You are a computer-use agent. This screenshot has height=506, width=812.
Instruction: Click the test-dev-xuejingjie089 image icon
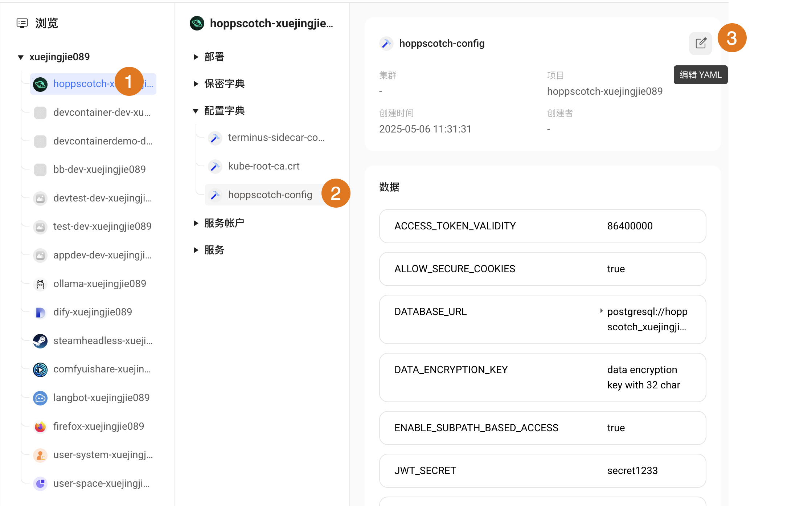pyautogui.click(x=40, y=227)
